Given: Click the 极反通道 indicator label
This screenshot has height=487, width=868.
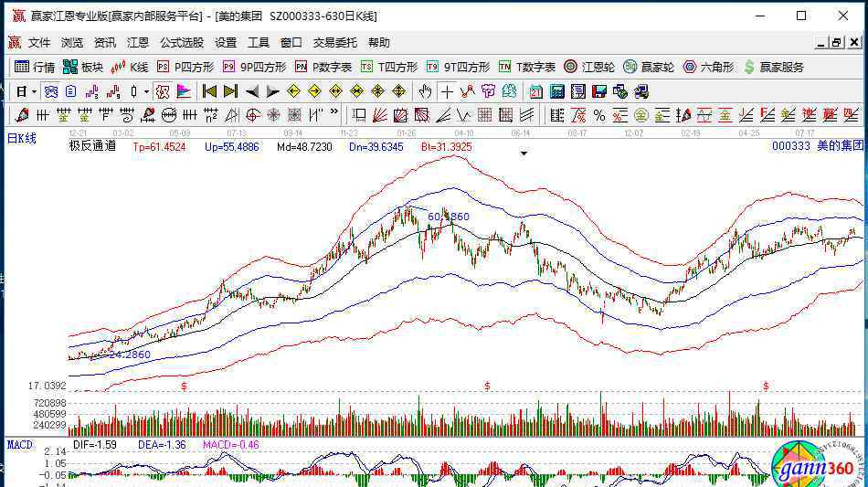Looking at the screenshot, I should pos(92,146).
